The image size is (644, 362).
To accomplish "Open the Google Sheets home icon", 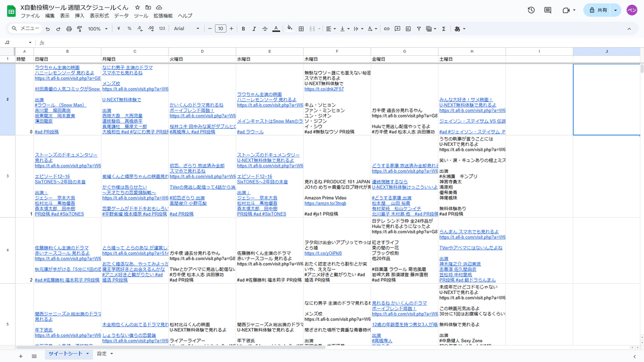I will (x=10, y=11).
